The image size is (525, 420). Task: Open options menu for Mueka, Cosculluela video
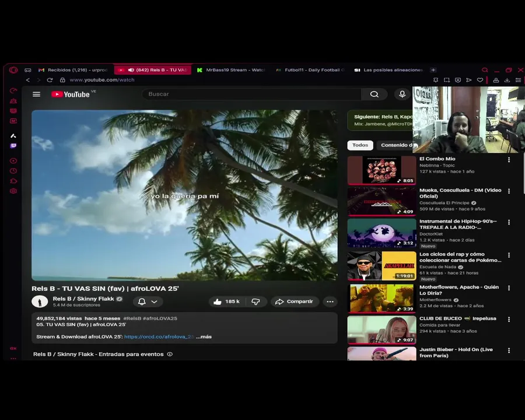click(509, 191)
